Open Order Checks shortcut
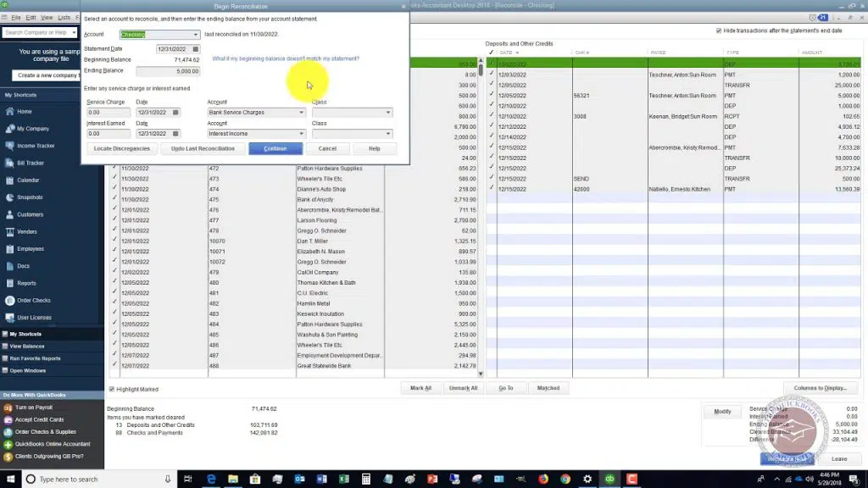Image resolution: width=868 pixels, height=488 pixels. [x=33, y=300]
